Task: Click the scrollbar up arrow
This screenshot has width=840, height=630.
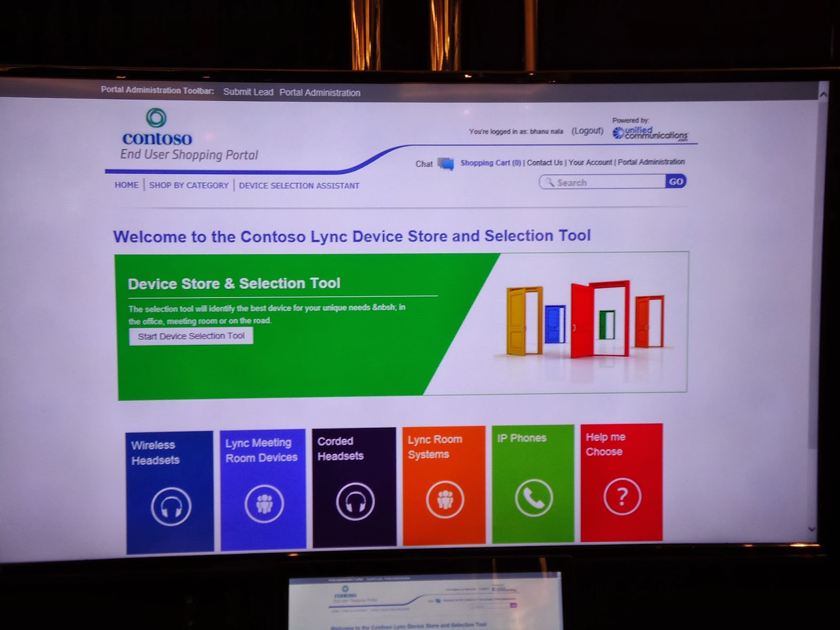Action: click(x=823, y=94)
